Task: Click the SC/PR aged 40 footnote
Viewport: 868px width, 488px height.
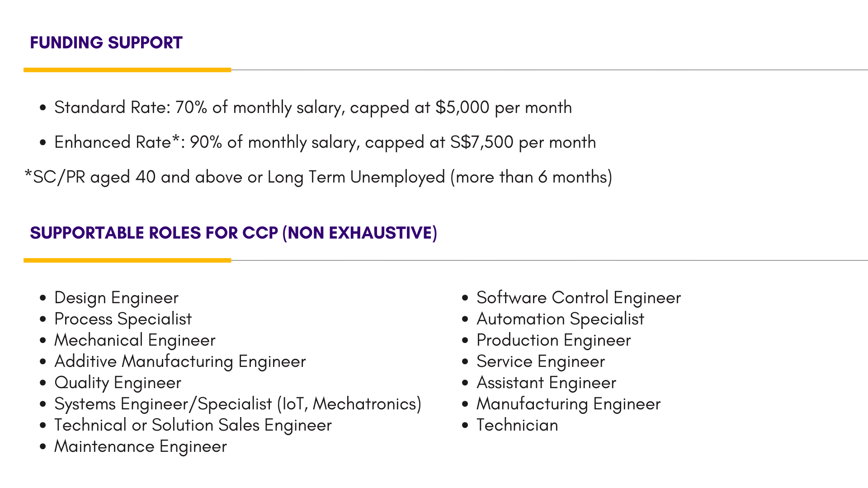Action: tap(318, 177)
